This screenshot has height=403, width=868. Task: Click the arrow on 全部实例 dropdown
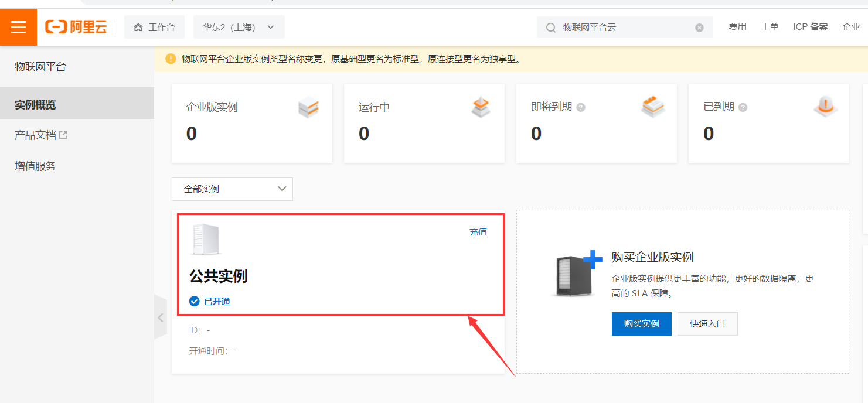[x=282, y=189]
